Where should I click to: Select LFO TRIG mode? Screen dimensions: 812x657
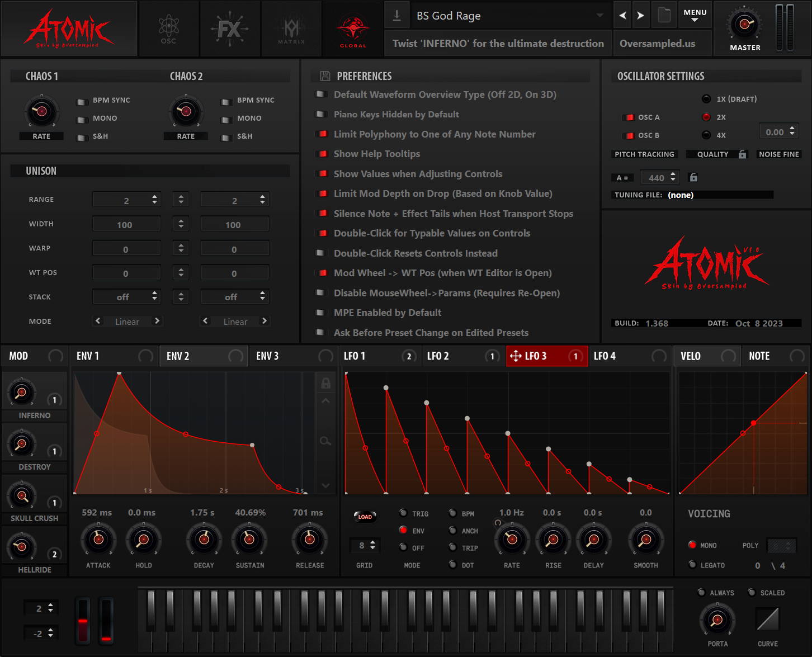point(403,513)
